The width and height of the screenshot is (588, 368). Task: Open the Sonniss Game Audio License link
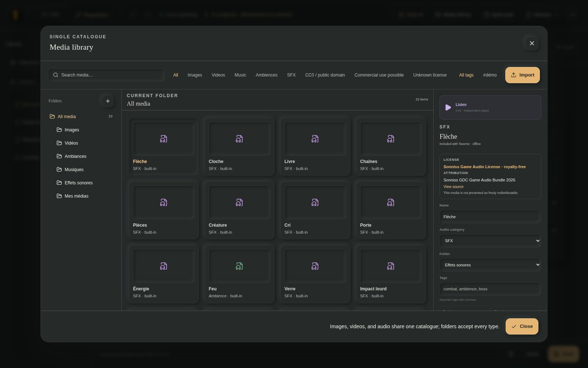point(485,167)
